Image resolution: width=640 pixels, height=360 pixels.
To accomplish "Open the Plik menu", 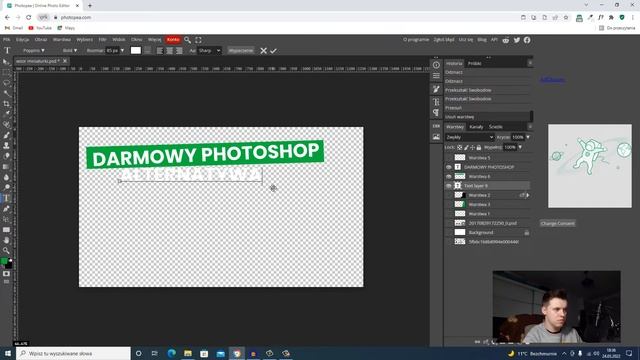I will pos(7,40).
